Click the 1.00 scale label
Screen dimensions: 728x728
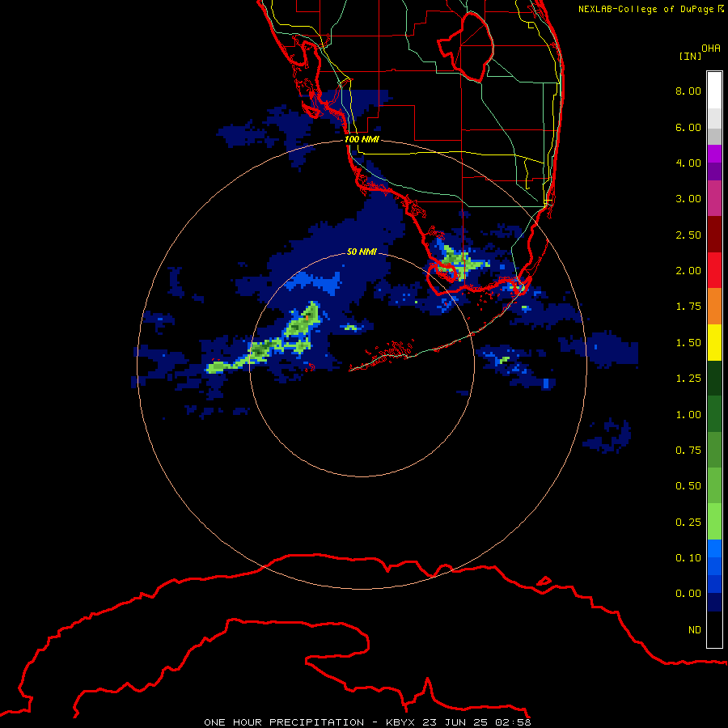click(688, 415)
